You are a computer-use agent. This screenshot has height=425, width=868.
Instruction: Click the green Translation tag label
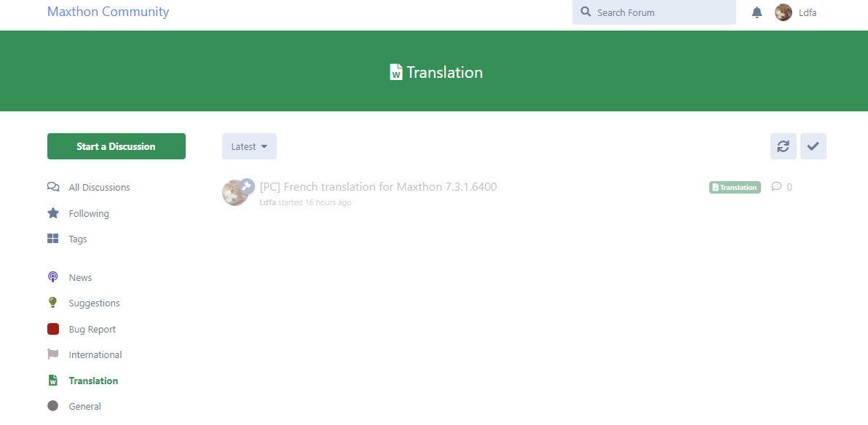735,187
